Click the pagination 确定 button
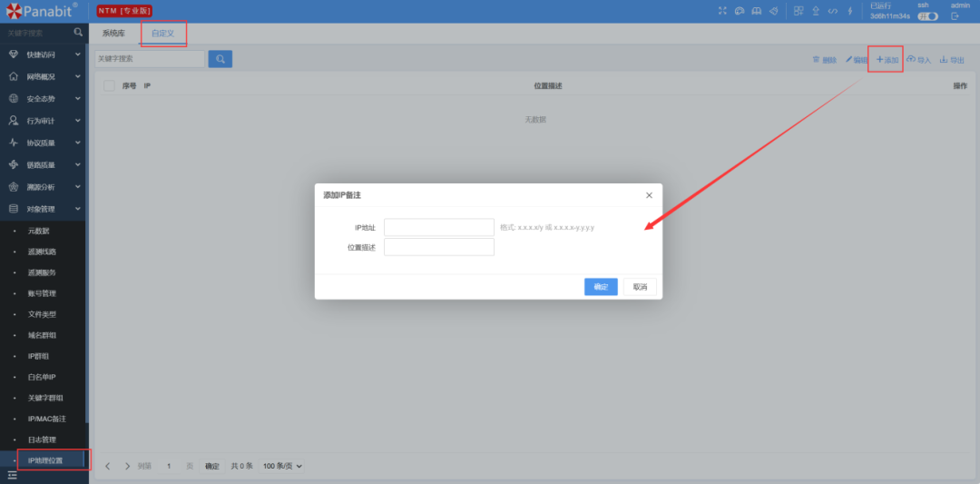This screenshot has height=484, width=980. tap(212, 466)
